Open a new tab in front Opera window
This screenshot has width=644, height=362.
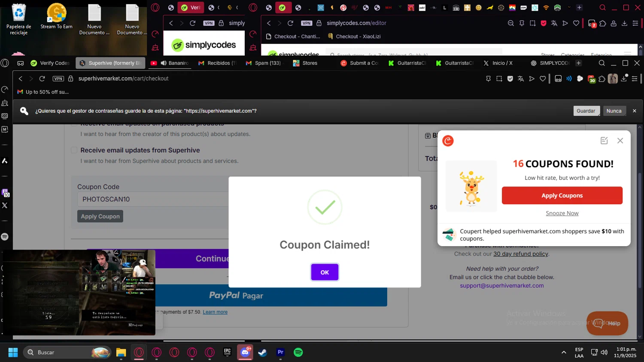click(578, 63)
